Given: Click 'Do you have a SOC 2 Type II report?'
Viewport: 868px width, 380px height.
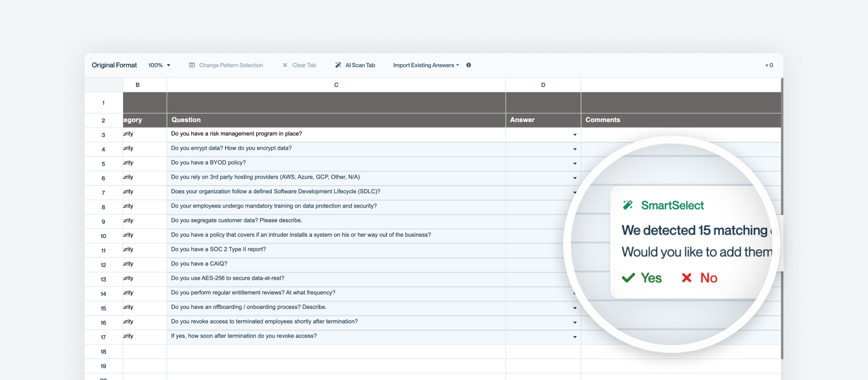Looking at the screenshot, I should [336, 250].
